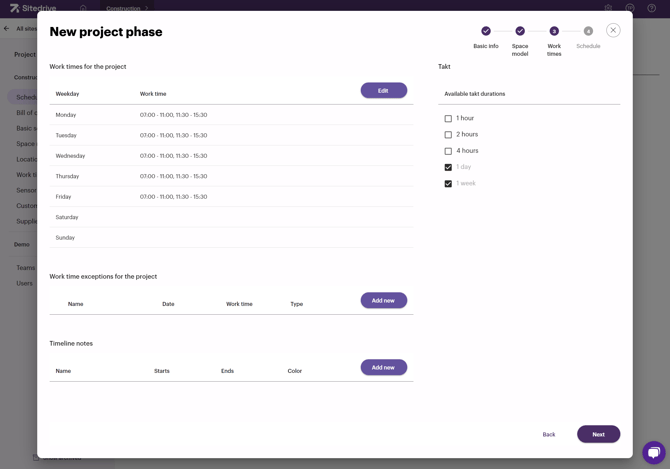Go to the Basic info step
The width and height of the screenshot is (670, 469).
point(486,31)
